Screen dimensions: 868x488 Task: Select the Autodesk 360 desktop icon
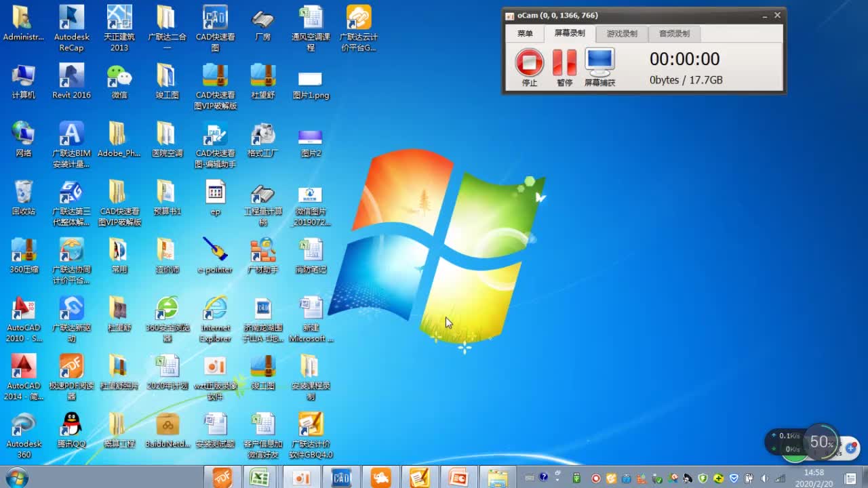coord(24,436)
